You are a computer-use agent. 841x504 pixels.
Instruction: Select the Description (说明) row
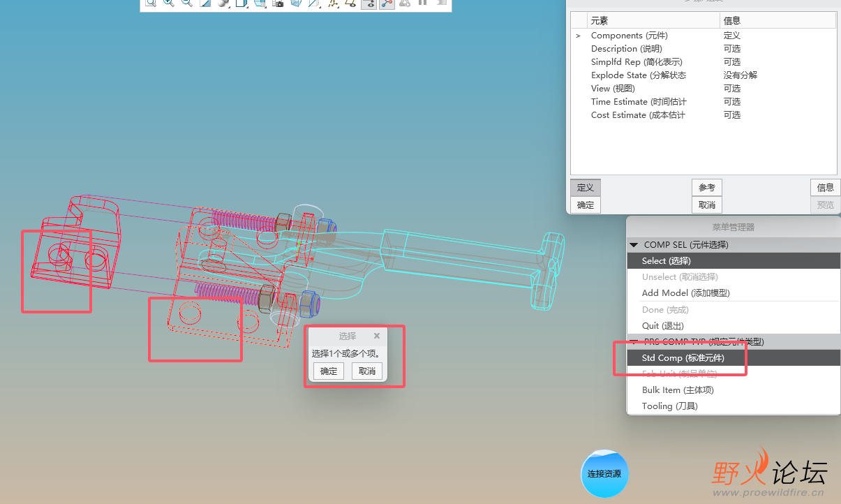coord(704,49)
